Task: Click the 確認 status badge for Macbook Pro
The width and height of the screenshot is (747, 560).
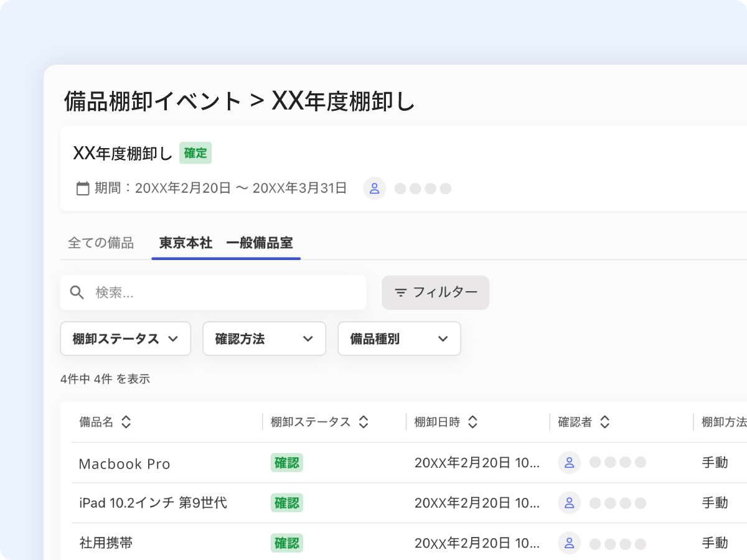Action: pos(287,463)
